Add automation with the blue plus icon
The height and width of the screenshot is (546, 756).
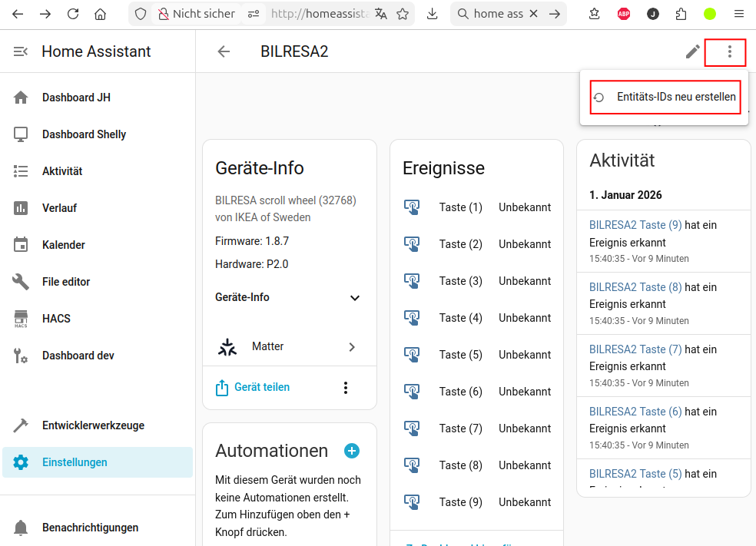tap(352, 451)
